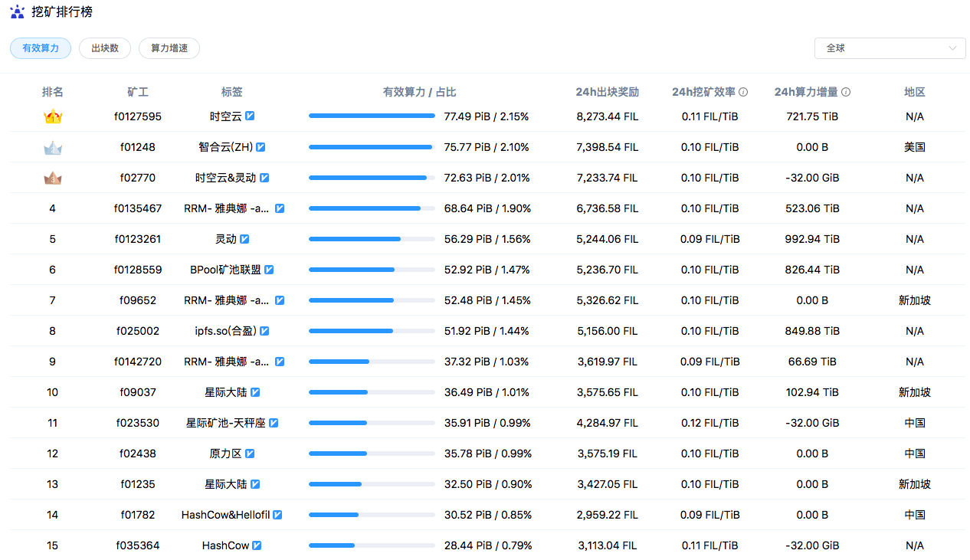
Task: Click the silver crown icon for rank two
Action: (52, 146)
